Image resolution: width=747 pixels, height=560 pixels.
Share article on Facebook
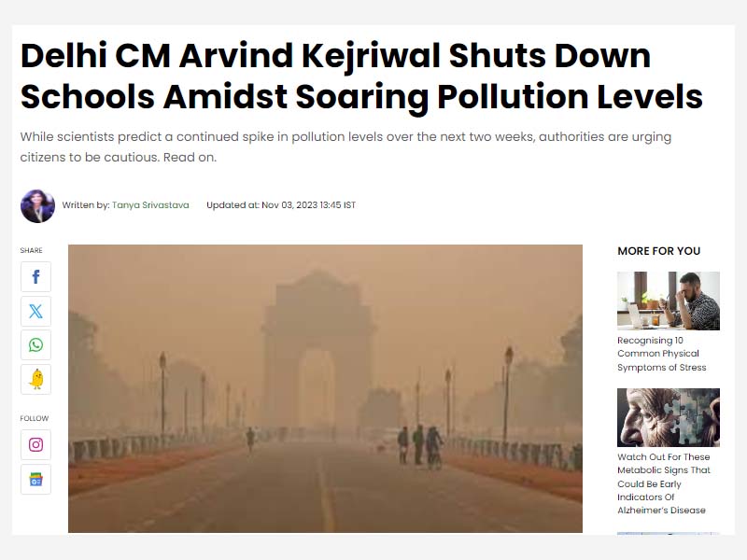pos(35,276)
